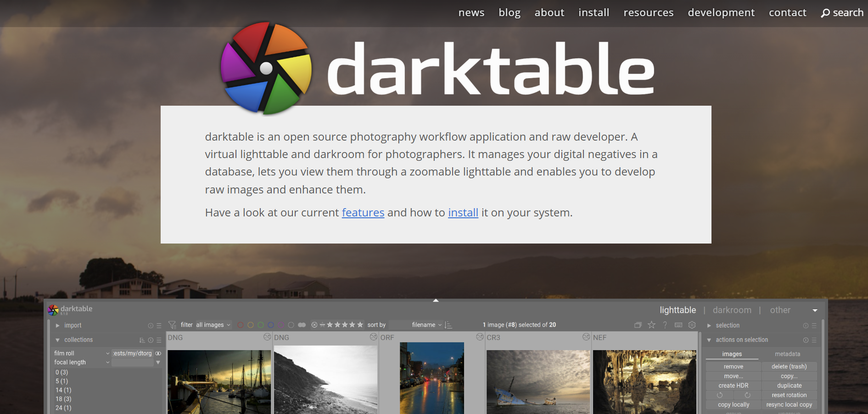Click altered-history icon on CR3 thumbnail

tap(586, 337)
